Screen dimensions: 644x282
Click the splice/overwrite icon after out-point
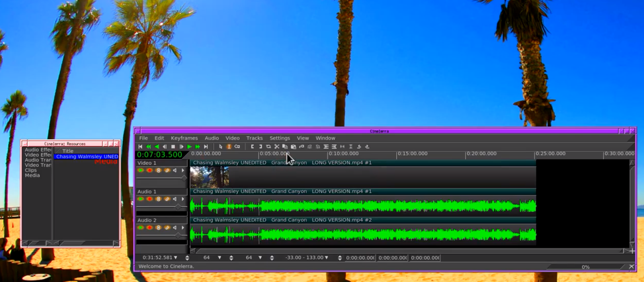(x=269, y=147)
